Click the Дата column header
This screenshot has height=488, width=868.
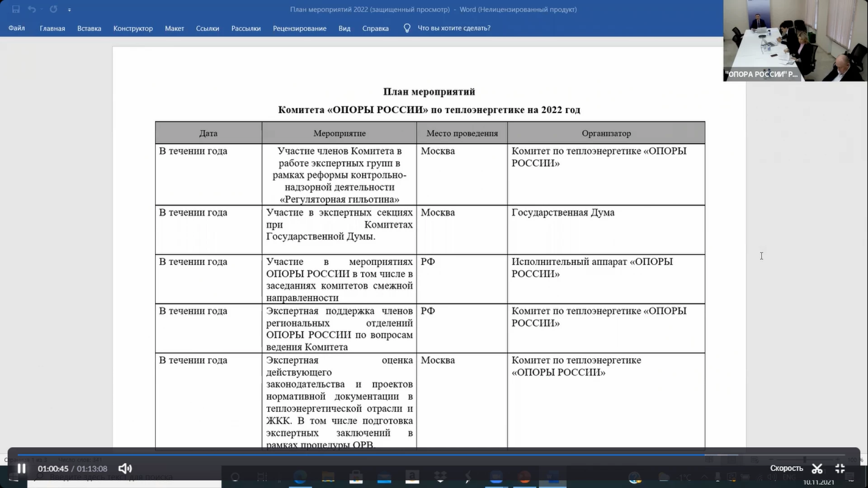tap(208, 133)
